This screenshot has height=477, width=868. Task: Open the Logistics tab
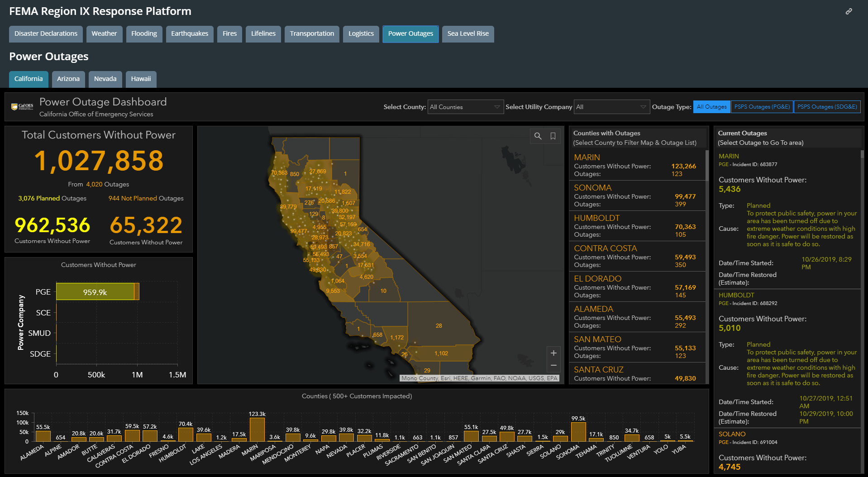point(361,33)
